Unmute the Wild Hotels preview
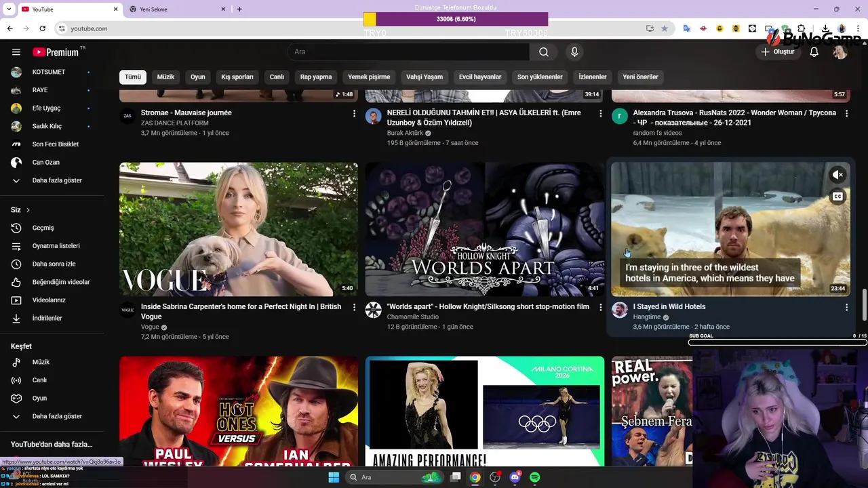This screenshot has width=868, height=488. pos(837,175)
